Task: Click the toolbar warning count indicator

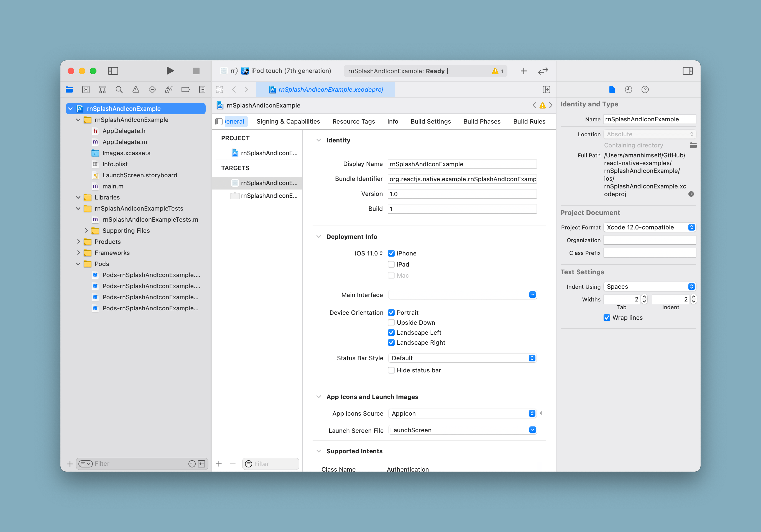Action: [x=498, y=71]
